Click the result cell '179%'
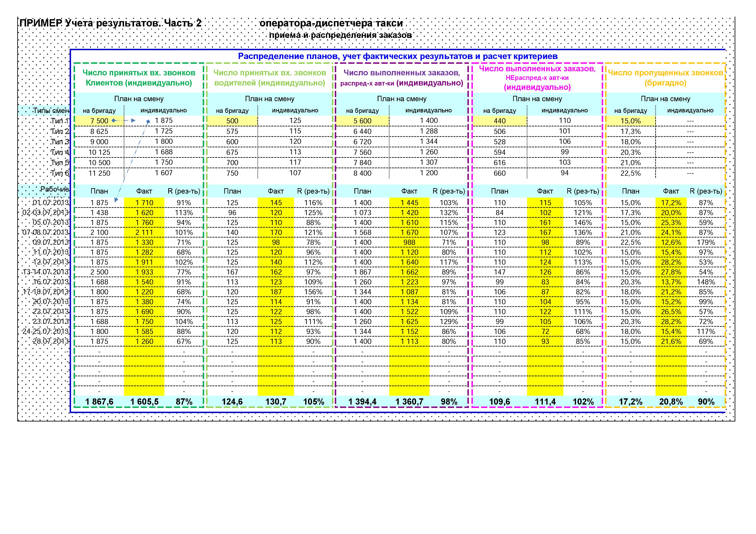756x534 pixels. click(706, 242)
